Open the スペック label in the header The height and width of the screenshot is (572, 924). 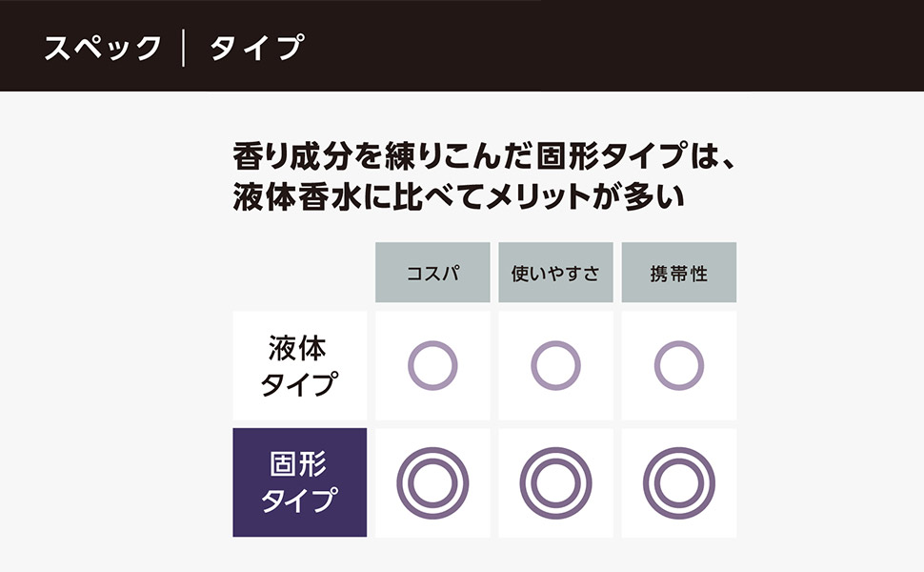[102, 48]
